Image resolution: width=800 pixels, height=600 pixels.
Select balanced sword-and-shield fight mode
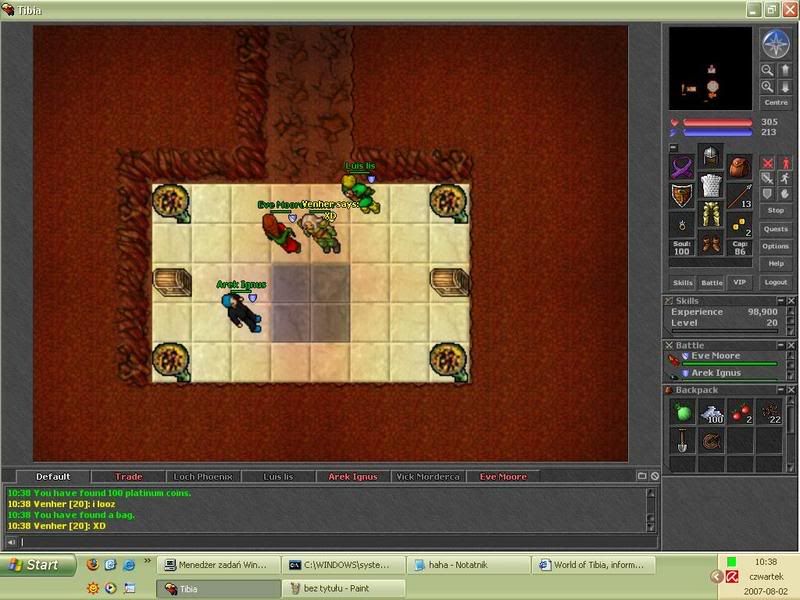[x=767, y=179]
